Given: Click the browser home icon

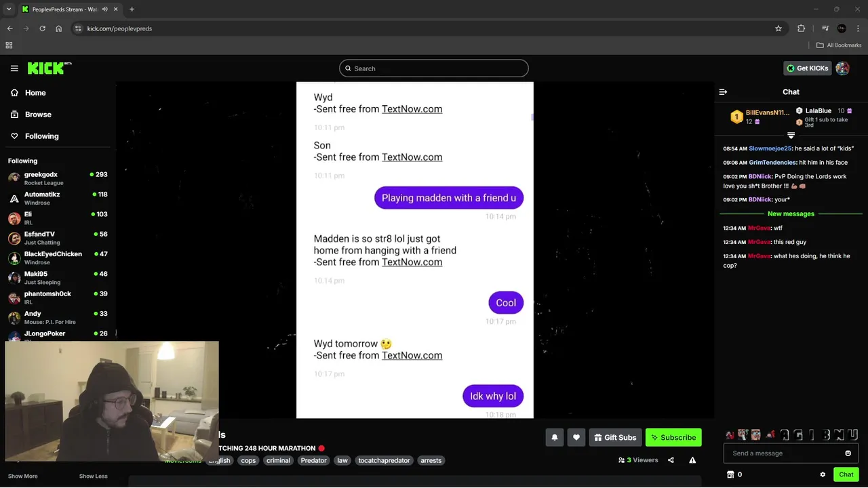Looking at the screenshot, I should (58, 28).
